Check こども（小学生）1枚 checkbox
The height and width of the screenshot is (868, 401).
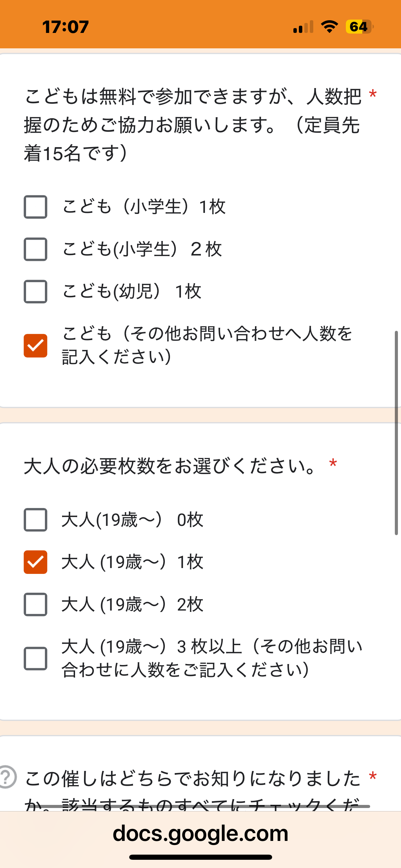tap(35, 207)
